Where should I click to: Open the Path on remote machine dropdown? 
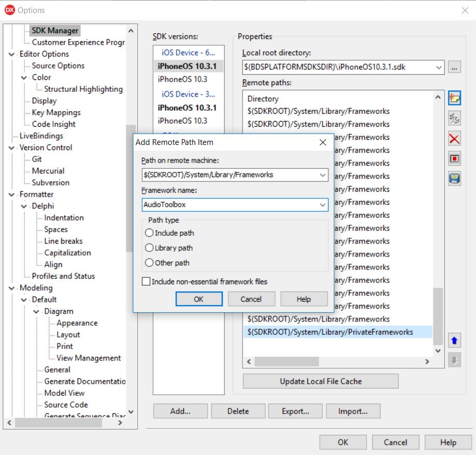coord(322,175)
